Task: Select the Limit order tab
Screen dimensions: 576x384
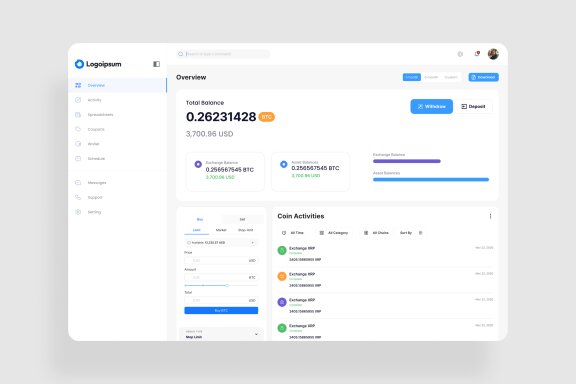Action: [x=197, y=230]
